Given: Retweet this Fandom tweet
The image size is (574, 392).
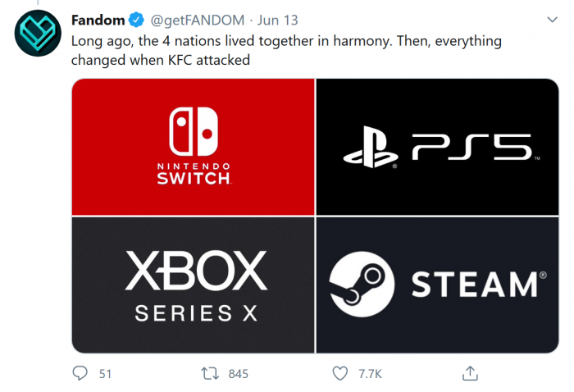Looking at the screenshot, I should (x=211, y=373).
